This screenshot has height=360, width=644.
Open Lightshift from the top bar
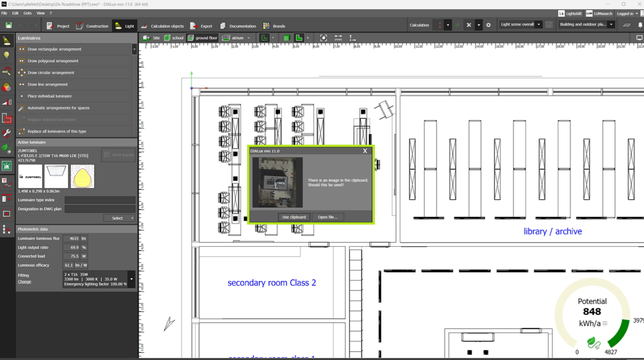570,14
